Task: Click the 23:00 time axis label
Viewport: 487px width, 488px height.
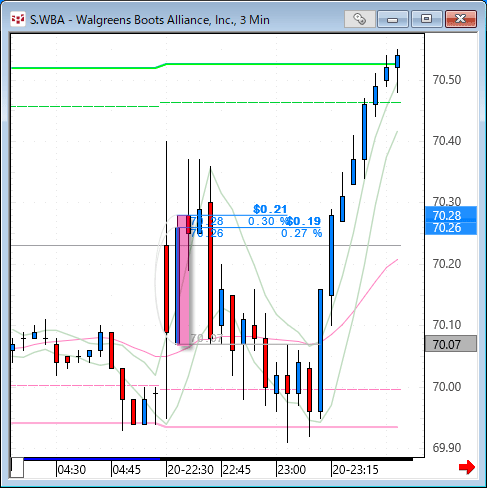Action: point(292,470)
